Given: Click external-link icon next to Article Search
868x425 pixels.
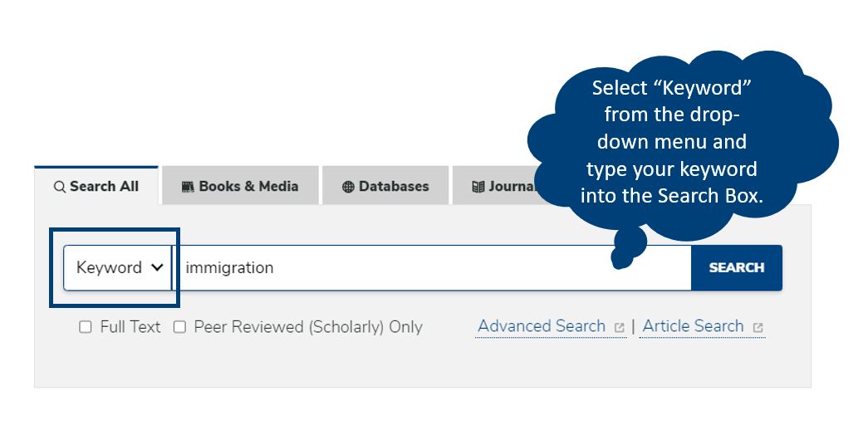Looking at the screenshot, I should tap(758, 328).
